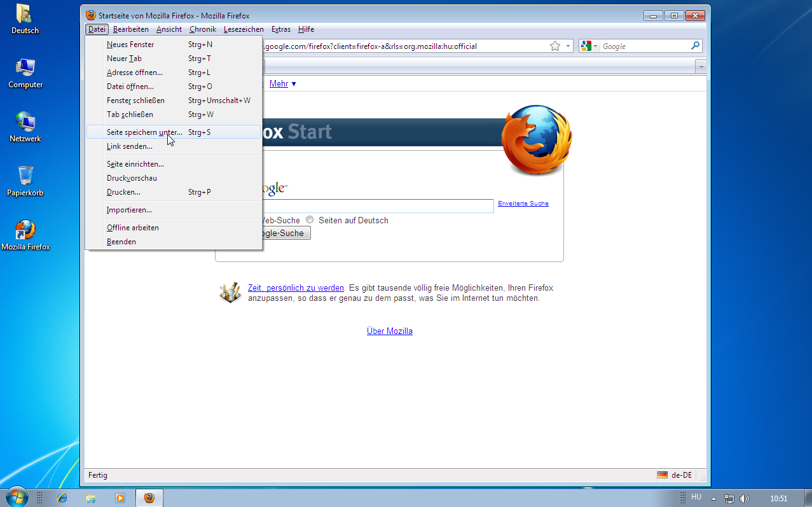Choose Beenden to quit Firefox
Image resolution: width=812 pixels, height=507 pixels.
point(174,242)
